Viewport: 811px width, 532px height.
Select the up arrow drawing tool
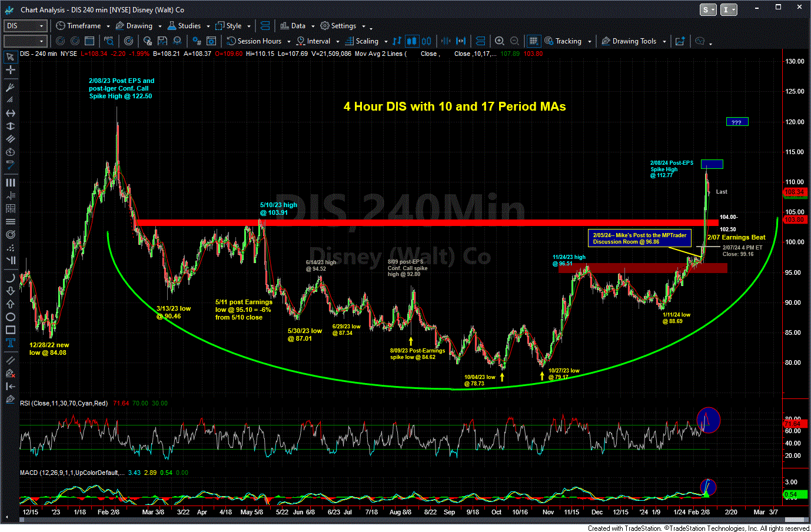coord(10,304)
